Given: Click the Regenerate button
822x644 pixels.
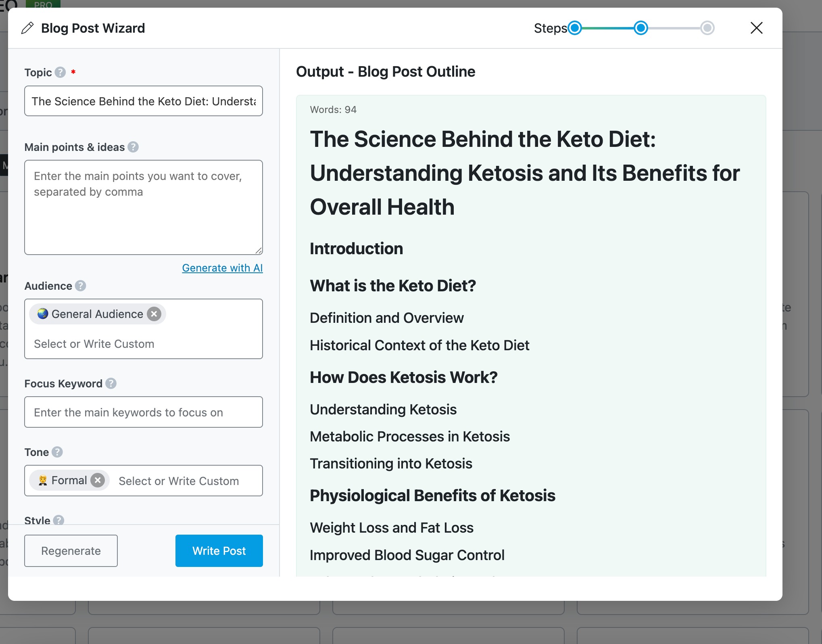Looking at the screenshot, I should point(71,551).
